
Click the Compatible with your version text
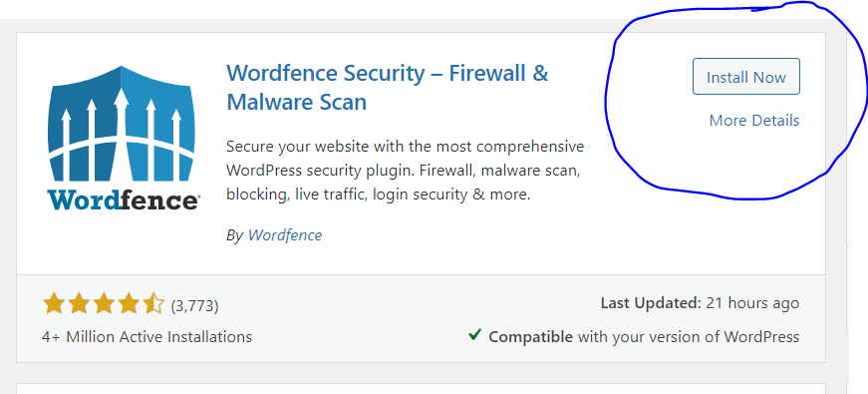pyautogui.click(x=644, y=336)
